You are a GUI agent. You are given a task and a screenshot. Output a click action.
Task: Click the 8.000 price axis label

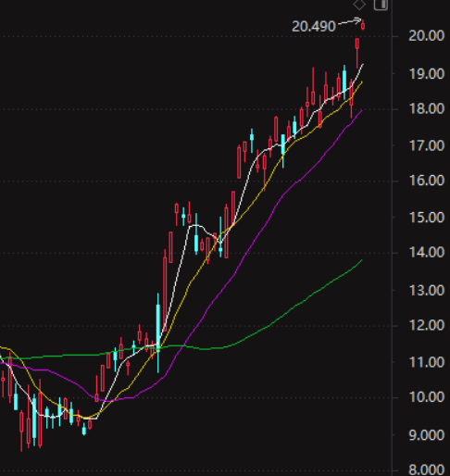[x=427, y=470]
